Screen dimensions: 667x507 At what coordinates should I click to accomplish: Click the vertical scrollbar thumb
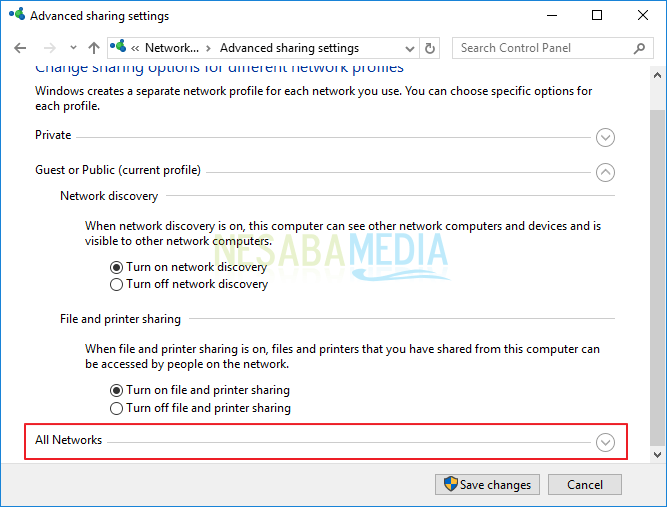[657, 277]
